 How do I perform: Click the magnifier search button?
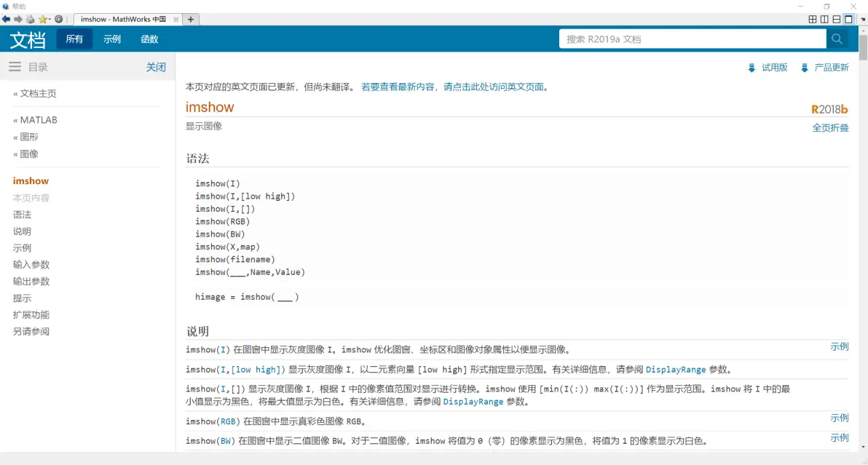(837, 39)
